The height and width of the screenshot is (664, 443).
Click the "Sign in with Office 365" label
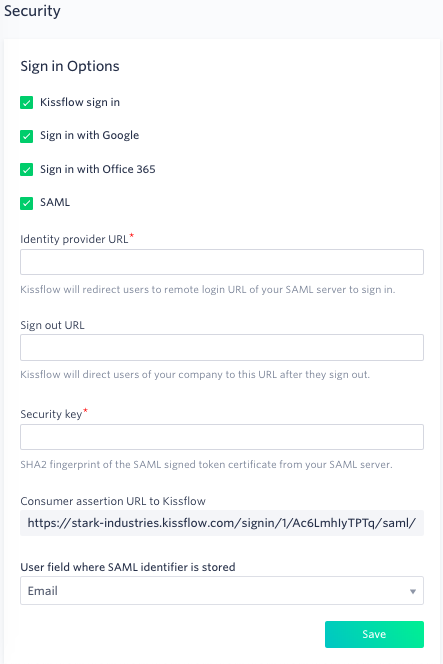click(x=98, y=169)
